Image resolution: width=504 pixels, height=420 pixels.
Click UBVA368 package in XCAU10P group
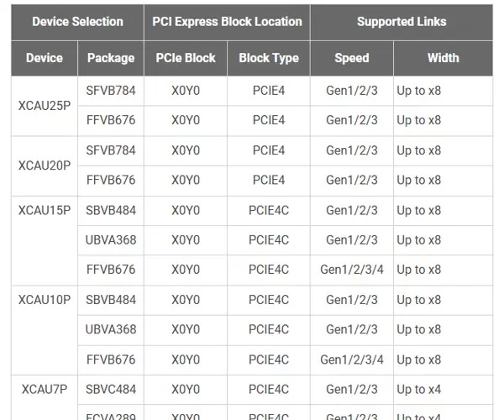tap(111, 329)
